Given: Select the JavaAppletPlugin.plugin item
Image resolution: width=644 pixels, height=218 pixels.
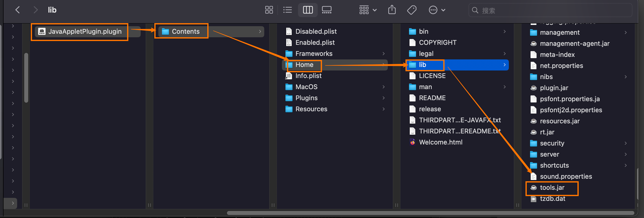Looking at the screenshot, I should pos(87,31).
